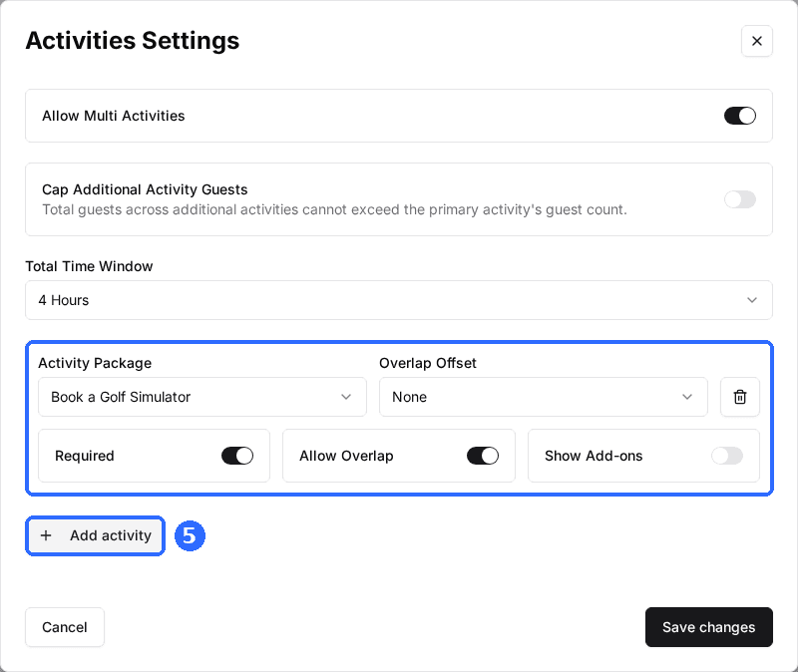The height and width of the screenshot is (672, 798).
Task: Click the Activity Package label
Action: [95, 363]
